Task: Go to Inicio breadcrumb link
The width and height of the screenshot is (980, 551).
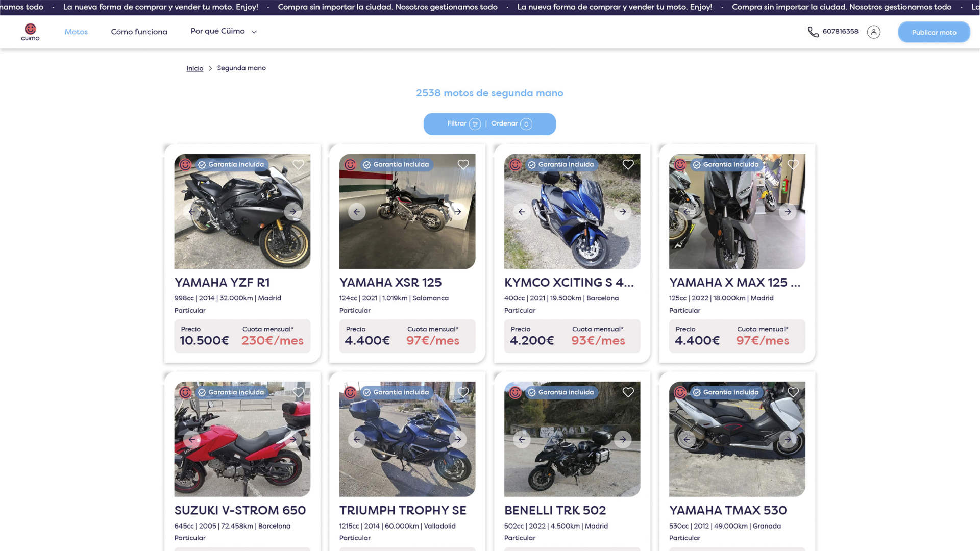Action: coord(194,68)
